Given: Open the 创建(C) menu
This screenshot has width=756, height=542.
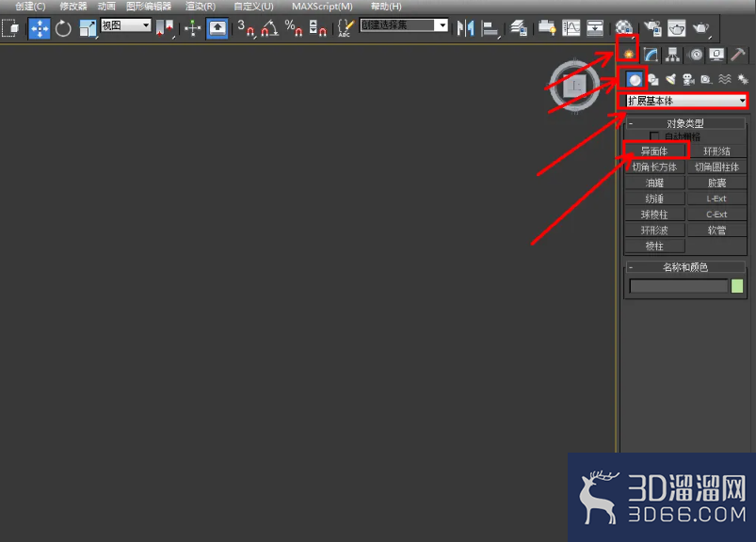Looking at the screenshot, I should [30, 7].
